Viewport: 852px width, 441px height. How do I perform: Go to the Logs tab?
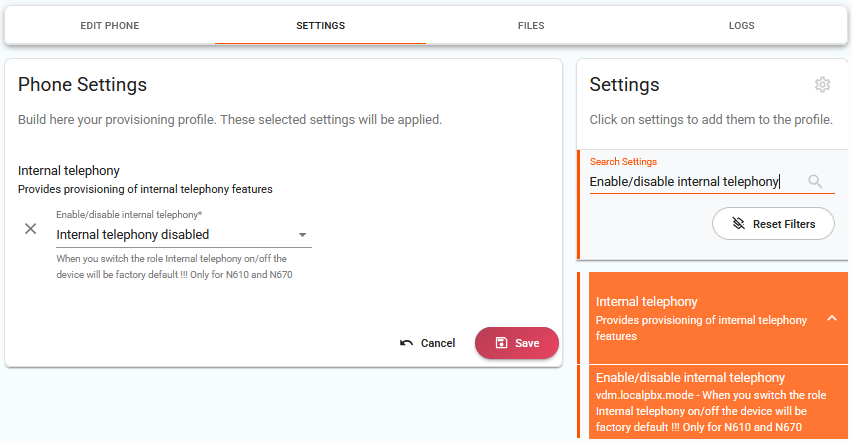click(x=741, y=25)
